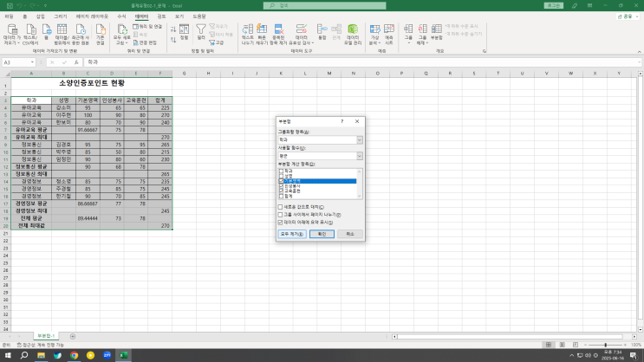Select the 부분합-1 sheet tab
Screen dimensions: 644x362
(46, 336)
